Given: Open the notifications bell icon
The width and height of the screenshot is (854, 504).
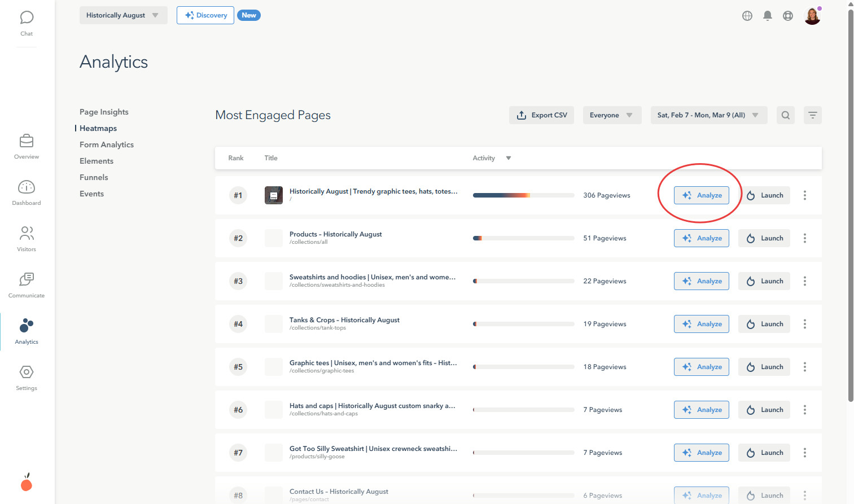Looking at the screenshot, I should point(768,15).
